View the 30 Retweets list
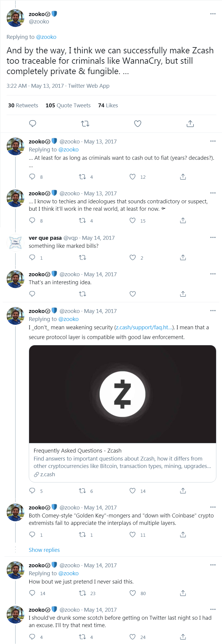The height and width of the screenshot is (644, 222). tap(23, 106)
